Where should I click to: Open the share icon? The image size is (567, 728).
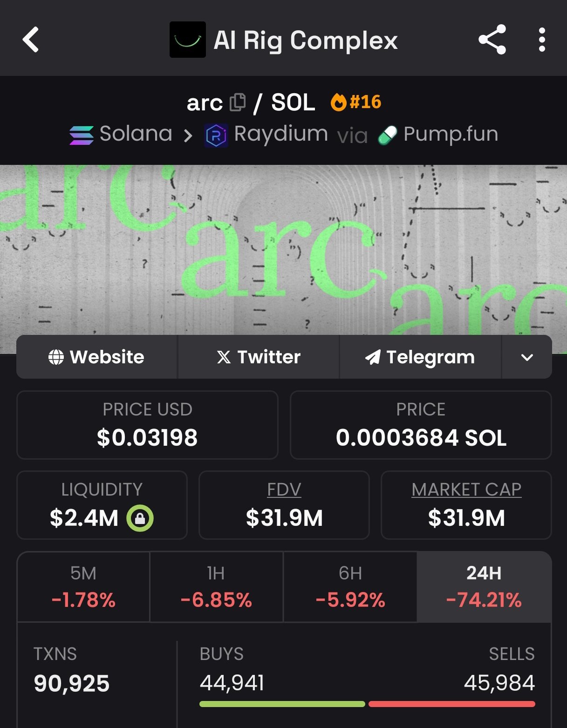[492, 40]
